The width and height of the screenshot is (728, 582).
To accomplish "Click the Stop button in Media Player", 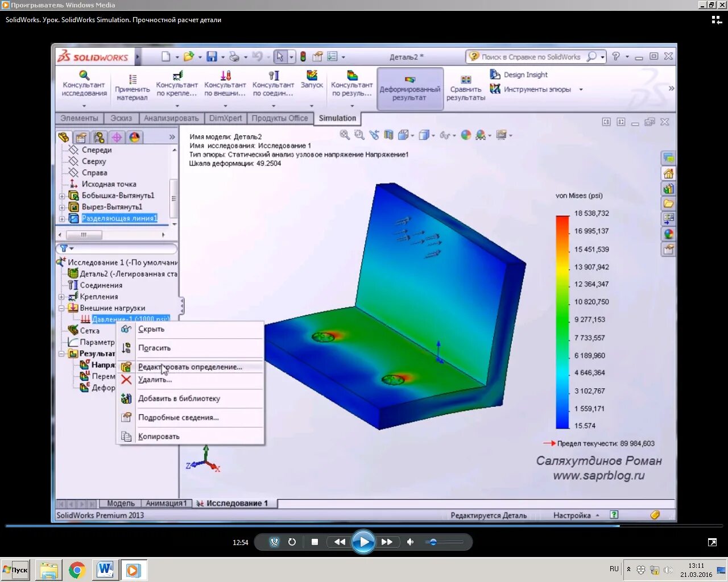I will click(x=315, y=542).
